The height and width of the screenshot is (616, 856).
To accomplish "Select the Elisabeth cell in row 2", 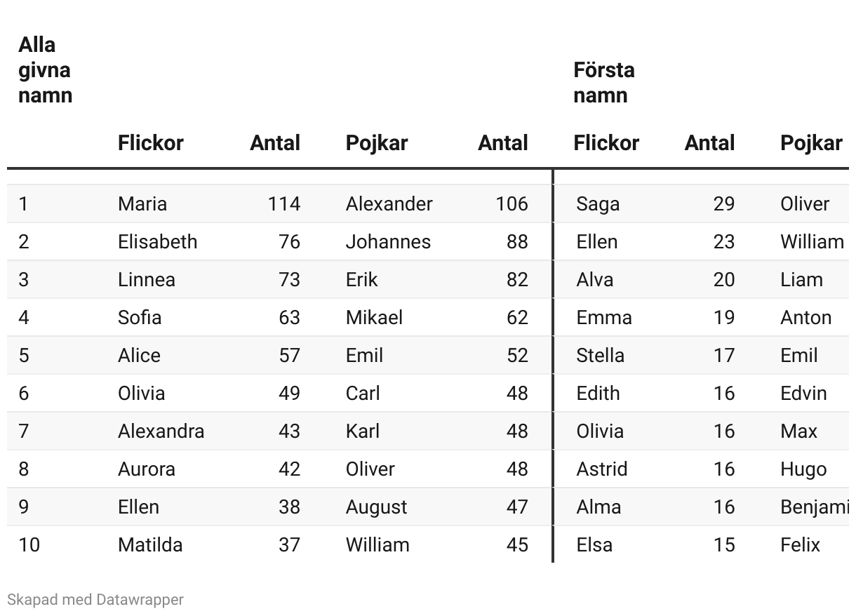I will point(157,242).
